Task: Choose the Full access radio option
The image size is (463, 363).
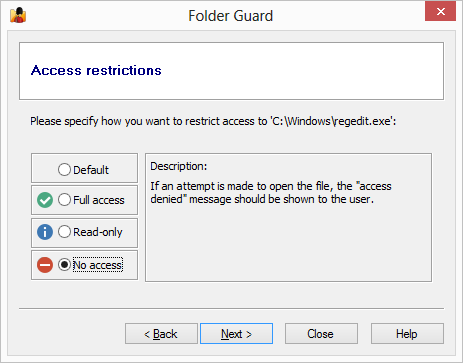Action: pos(64,200)
